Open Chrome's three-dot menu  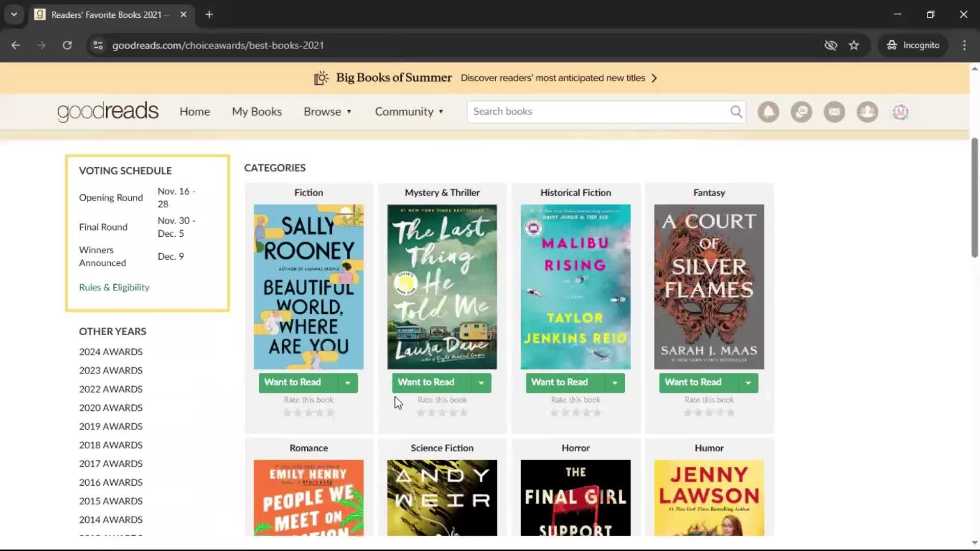[x=964, y=45]
